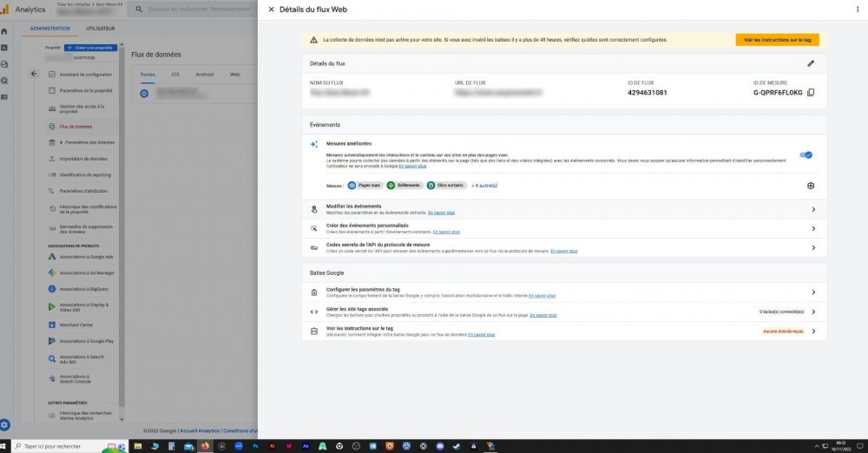Open 'En savoir plus' link in Modifier les événements
The width and height of the screenshot is (868, 453).
[441, 213]
